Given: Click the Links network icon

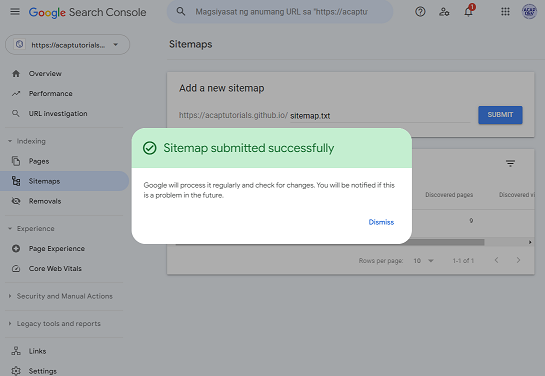Looking at the screenshot, I should point(16,351).
